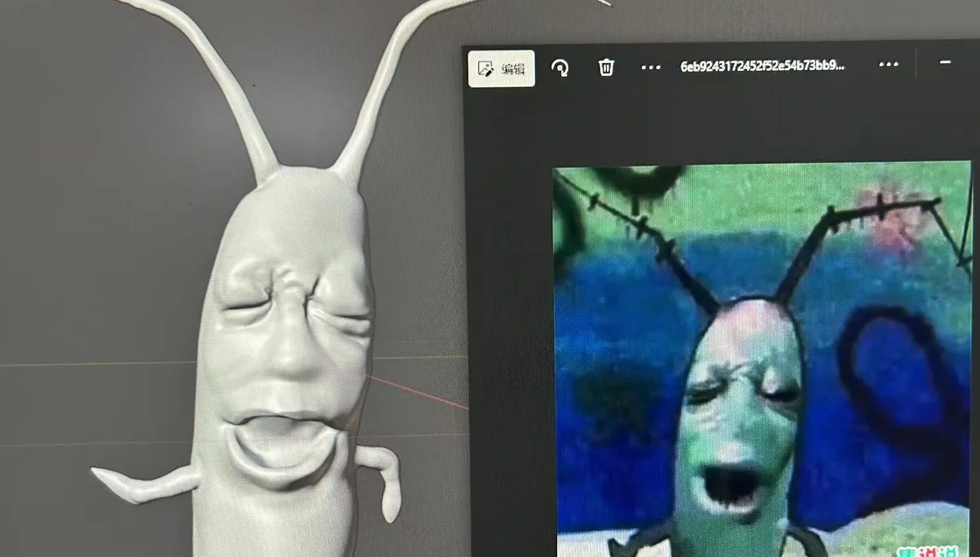The height and width of the screenshot is (557, 980).
Task: Click the file name 6eb9243172452f52e54b73bb9...
Action: pyautogui.click(x=762, y=66)
